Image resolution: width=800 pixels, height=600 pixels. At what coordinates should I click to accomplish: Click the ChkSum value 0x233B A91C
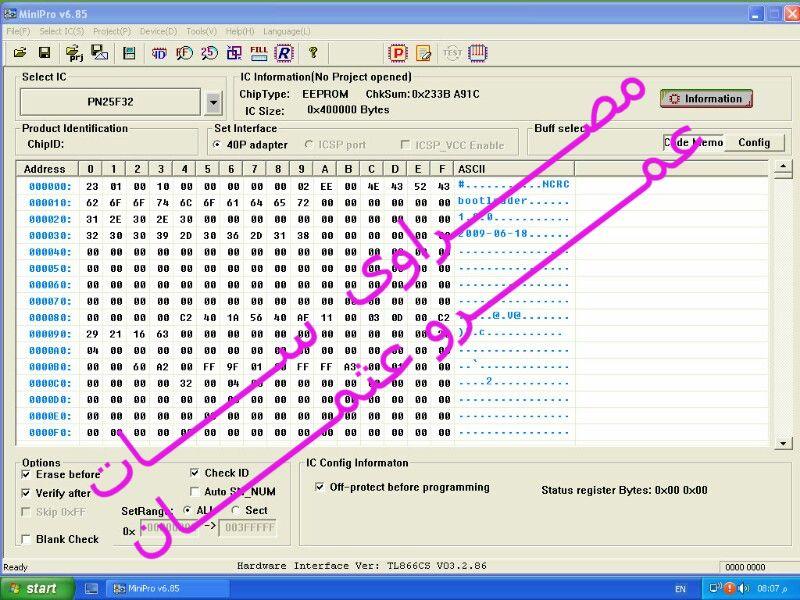(445, 94)
